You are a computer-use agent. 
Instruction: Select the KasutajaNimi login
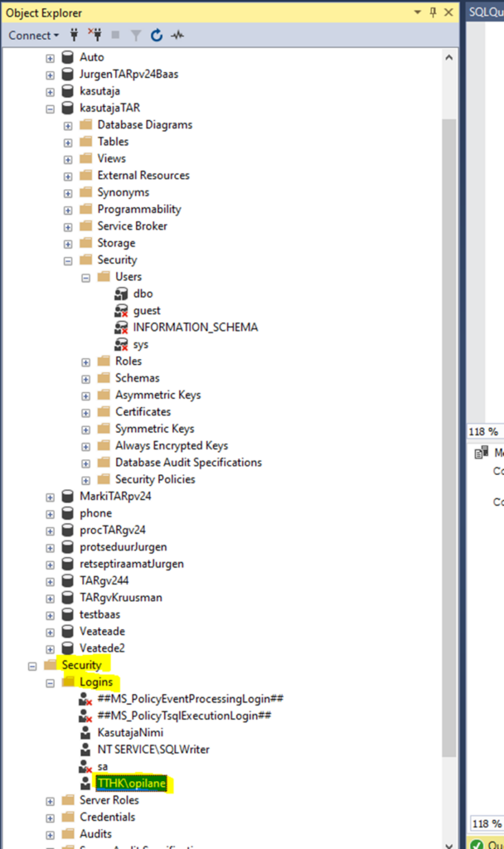[130, 732]
